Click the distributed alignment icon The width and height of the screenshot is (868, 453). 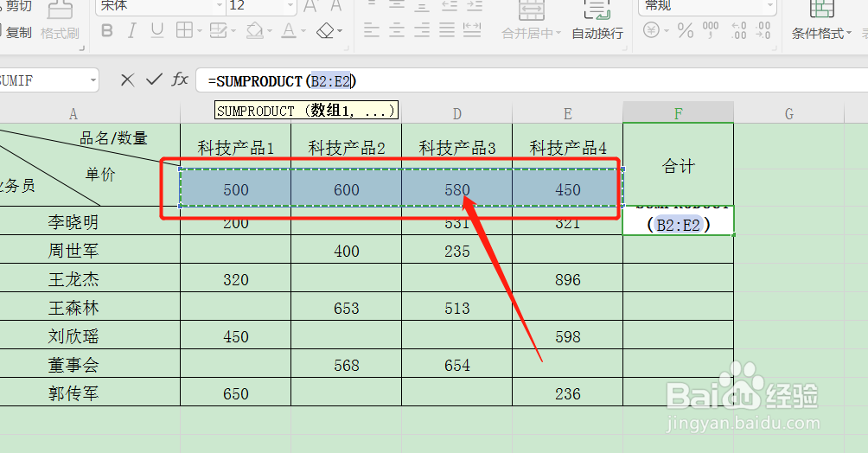point(472,30)
